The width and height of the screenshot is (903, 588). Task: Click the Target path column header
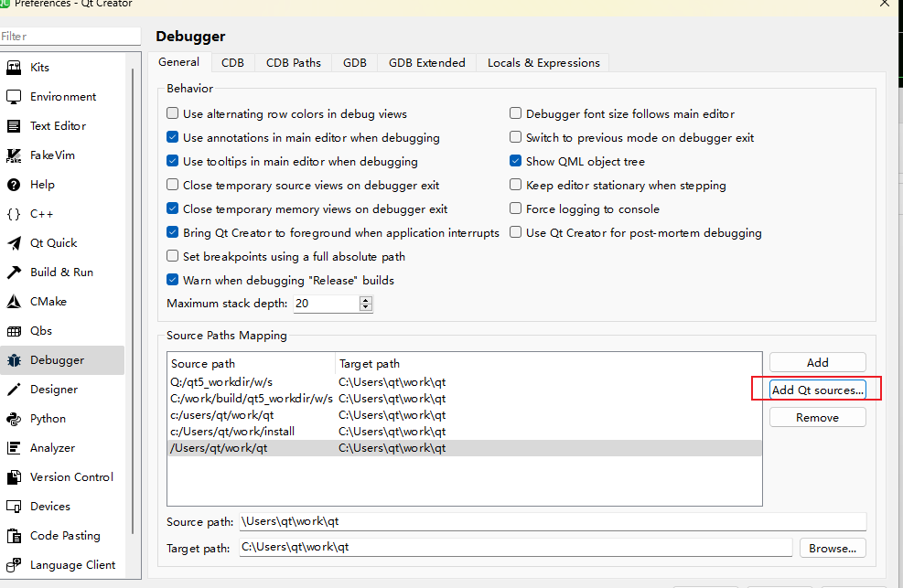point(548,364)
